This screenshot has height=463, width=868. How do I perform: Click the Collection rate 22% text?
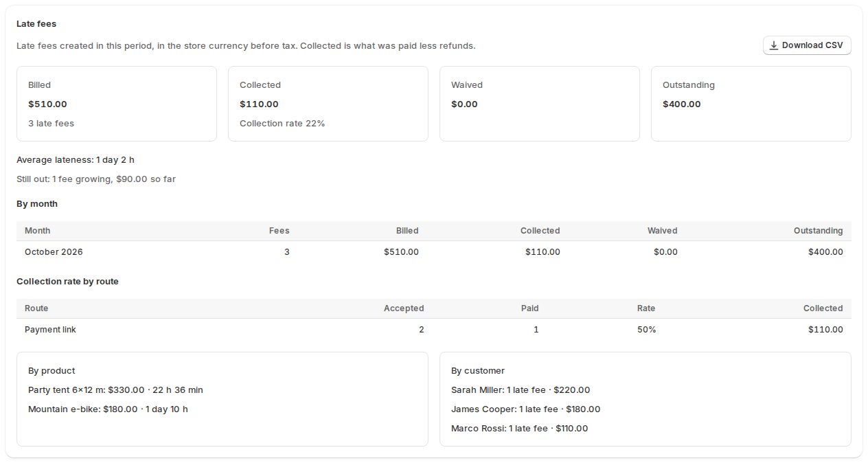point(282,124)
